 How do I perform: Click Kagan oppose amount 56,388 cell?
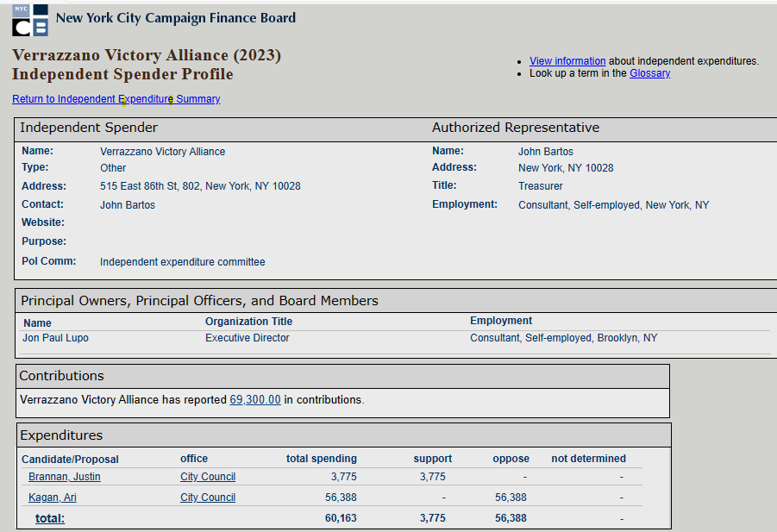(511, 498)
